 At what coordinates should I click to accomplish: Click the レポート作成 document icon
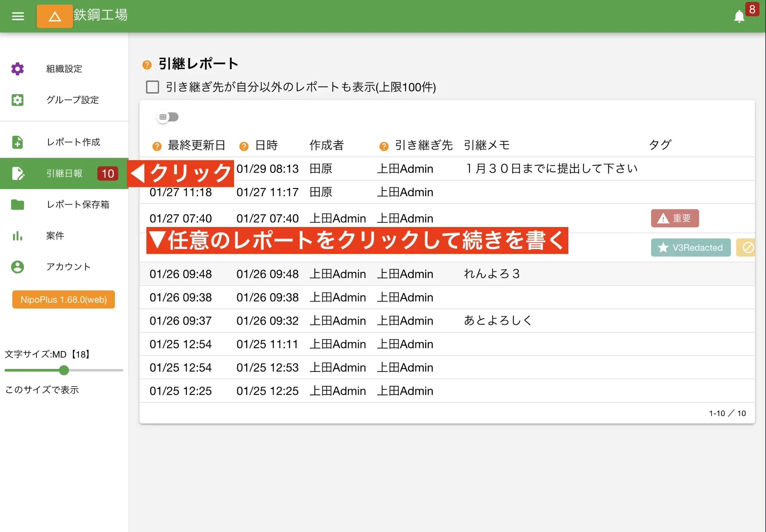18,142
